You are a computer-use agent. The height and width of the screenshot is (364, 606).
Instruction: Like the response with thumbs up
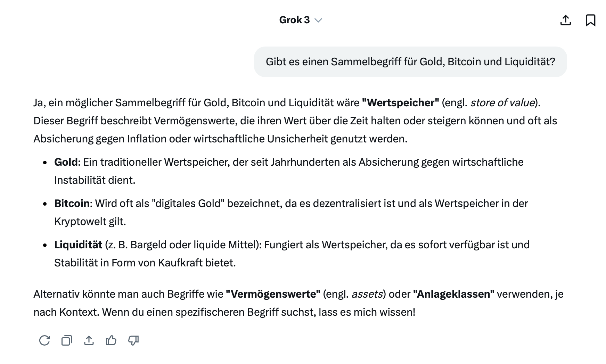(x=111, y=340)
